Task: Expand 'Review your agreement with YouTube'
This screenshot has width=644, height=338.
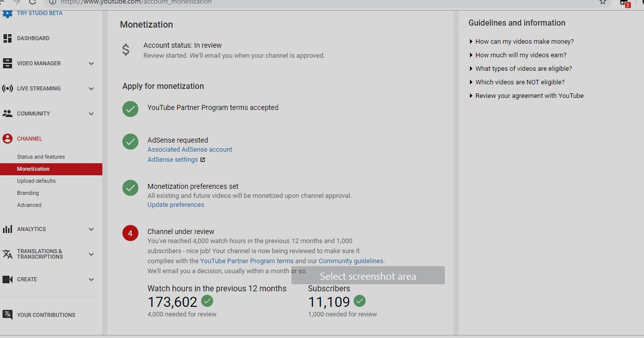Action: tap(526, 96)
